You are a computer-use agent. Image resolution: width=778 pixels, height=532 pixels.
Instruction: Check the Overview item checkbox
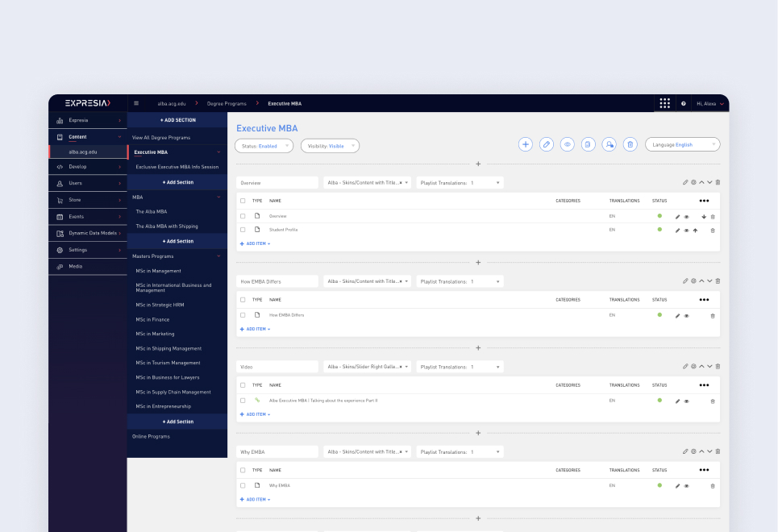[243, 216]
